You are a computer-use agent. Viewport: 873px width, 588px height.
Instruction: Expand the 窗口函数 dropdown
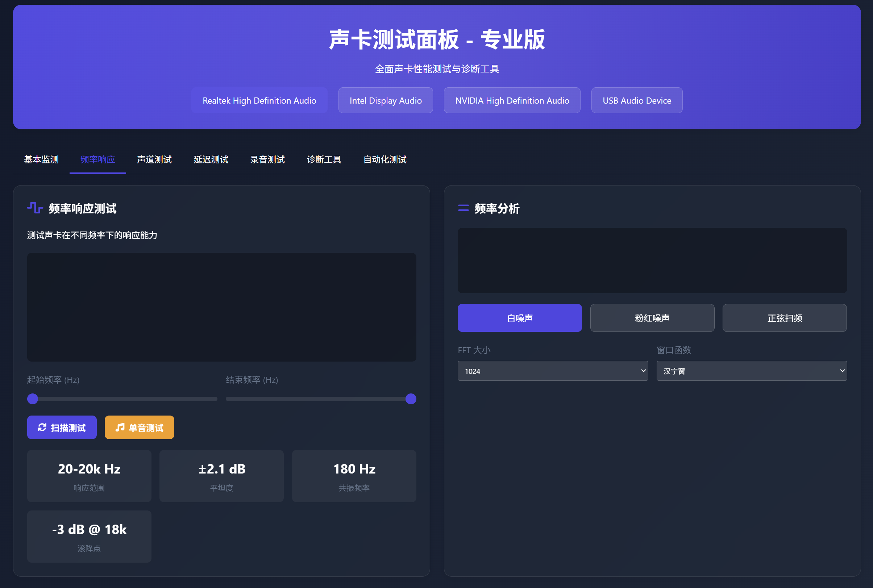tap(751, 371)
